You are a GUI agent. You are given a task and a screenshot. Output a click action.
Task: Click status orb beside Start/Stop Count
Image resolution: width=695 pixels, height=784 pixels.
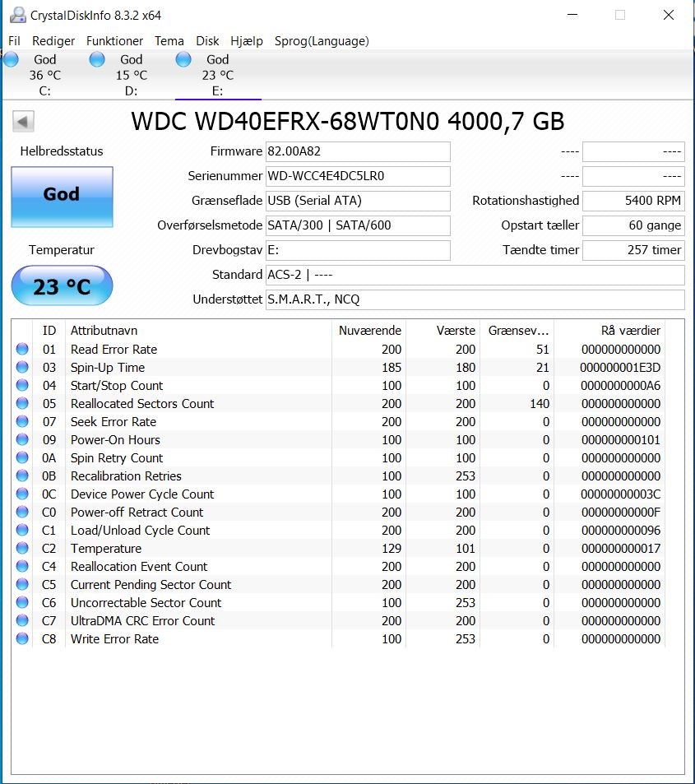click(x=22, y=385)
